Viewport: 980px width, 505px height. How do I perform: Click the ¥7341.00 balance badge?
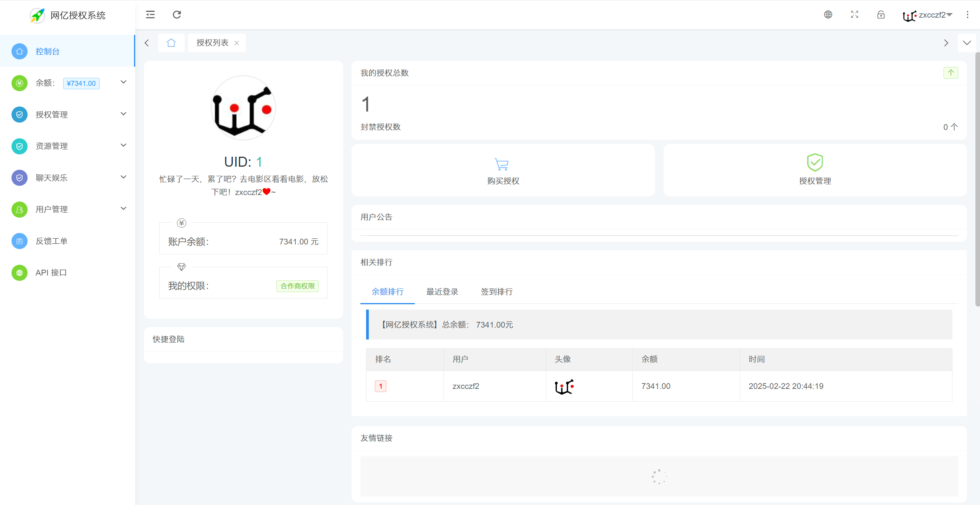tap(81, 83)
